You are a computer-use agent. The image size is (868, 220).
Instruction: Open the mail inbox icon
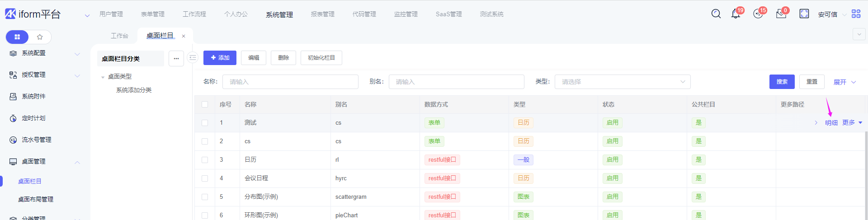pyautogui.click(x=781, y=14)
